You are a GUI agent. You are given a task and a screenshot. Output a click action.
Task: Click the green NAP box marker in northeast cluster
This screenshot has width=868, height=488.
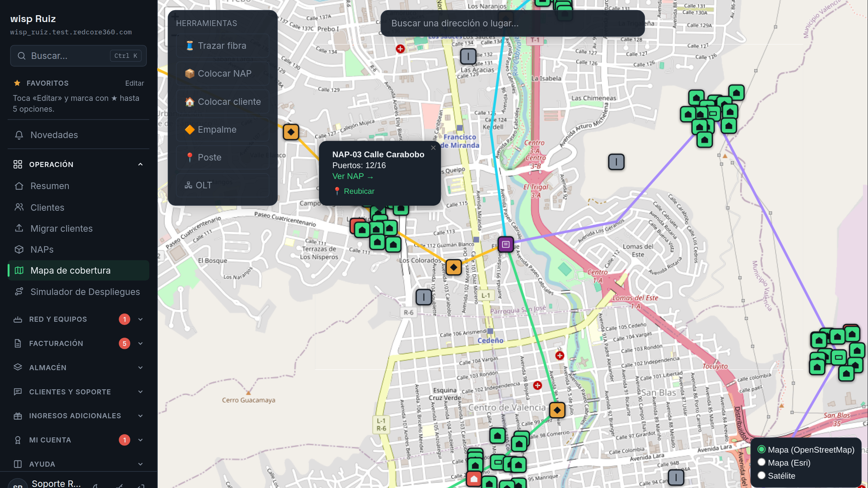coord(713,114)
